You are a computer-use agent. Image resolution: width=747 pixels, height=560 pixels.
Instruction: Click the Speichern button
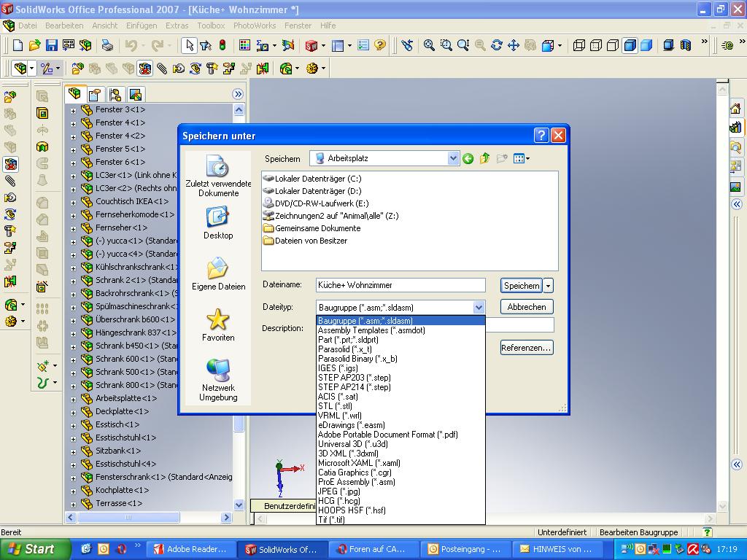522,286
